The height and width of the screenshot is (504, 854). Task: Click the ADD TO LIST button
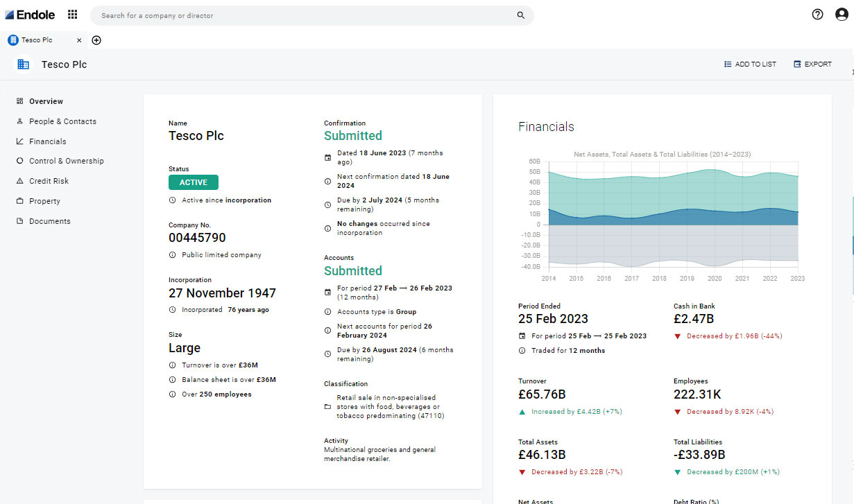coord(750,64)
